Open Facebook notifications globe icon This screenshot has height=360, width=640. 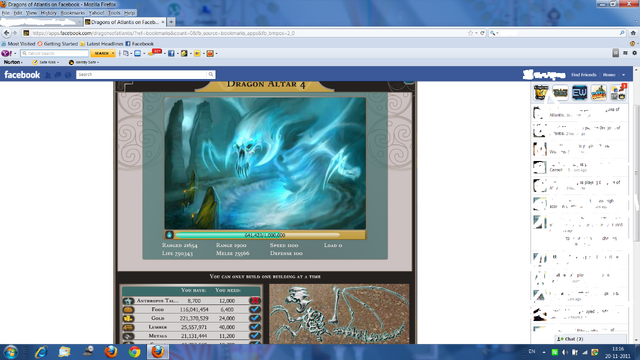coord(68,75)
